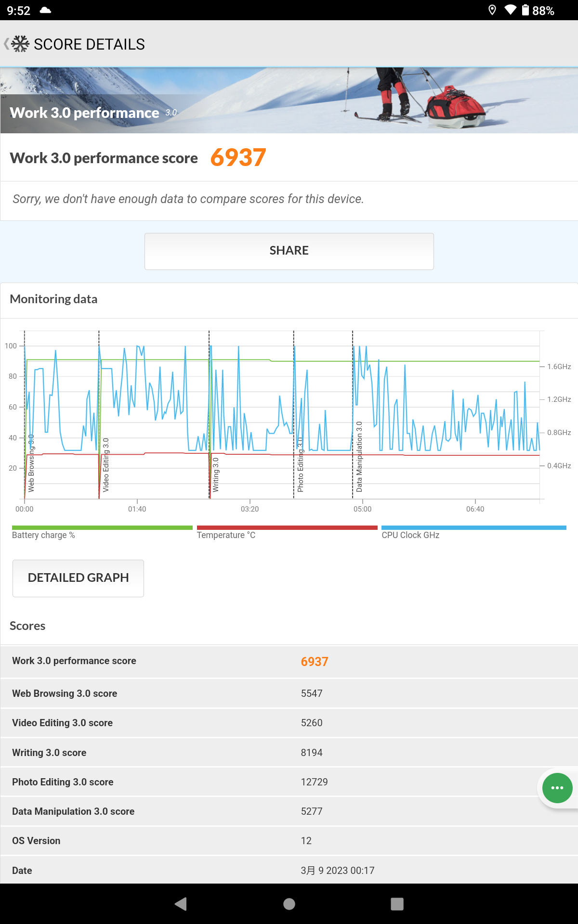The height and width of the screenshot is (924, 578).
Task: Tap the PCMark snowflake logo icon
Action: (20, 44)
